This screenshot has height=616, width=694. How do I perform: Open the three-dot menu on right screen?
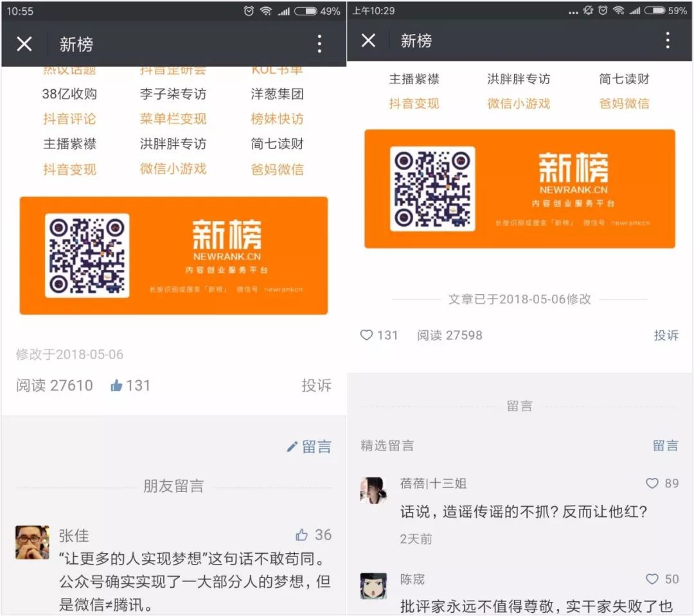click(668, 40)
